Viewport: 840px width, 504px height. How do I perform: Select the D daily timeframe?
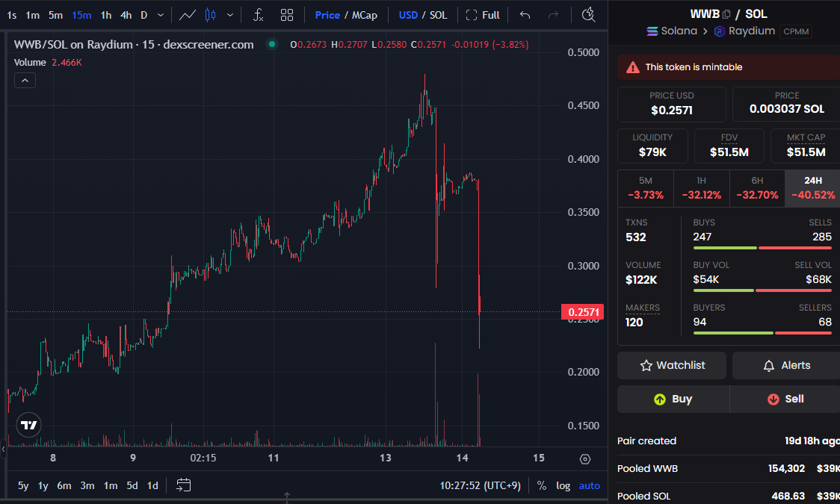point(143,15)
